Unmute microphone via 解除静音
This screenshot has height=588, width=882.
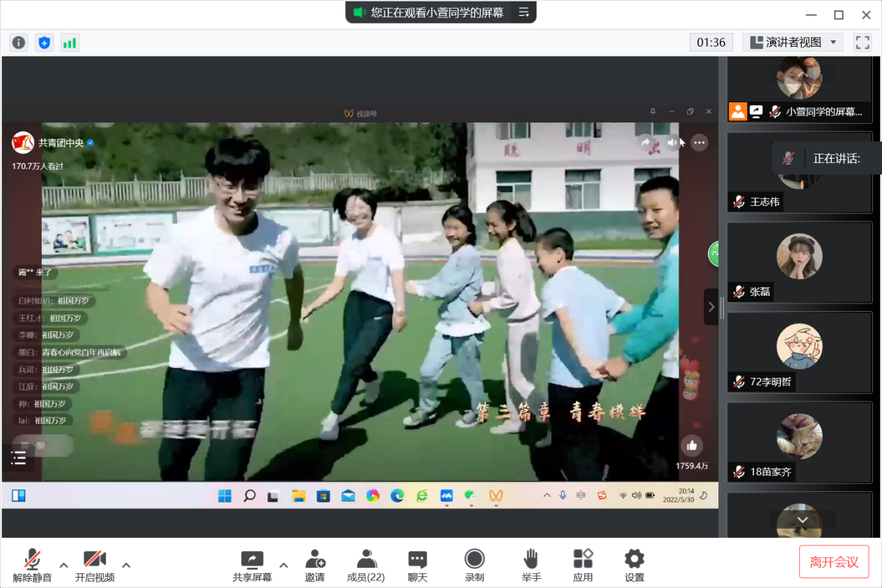point(32,565)
